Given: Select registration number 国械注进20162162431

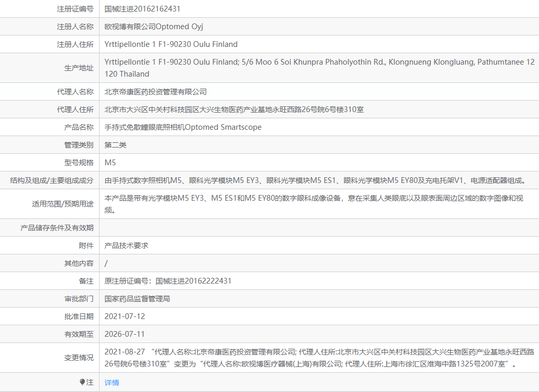Looking at the screenshot, I should [142, 9].
